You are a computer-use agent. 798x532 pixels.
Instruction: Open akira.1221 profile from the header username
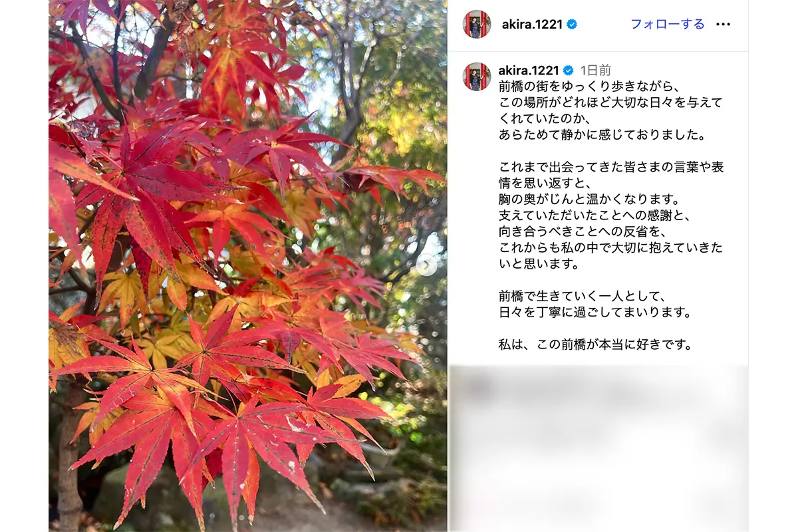click(531, 25)
